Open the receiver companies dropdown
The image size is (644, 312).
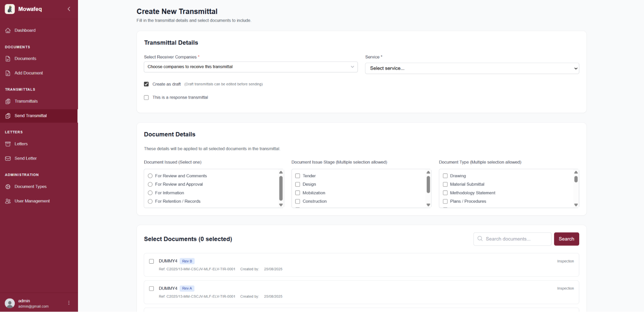point(250,67)
